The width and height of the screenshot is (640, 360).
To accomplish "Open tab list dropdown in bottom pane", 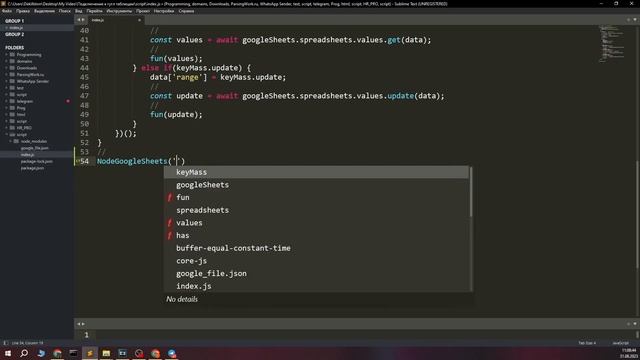I will point(635,324).
